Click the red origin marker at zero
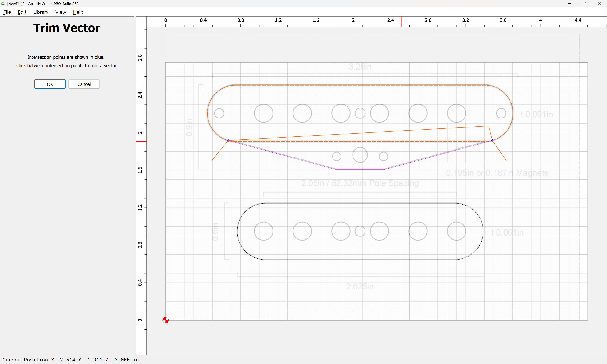 coord(166,320)
